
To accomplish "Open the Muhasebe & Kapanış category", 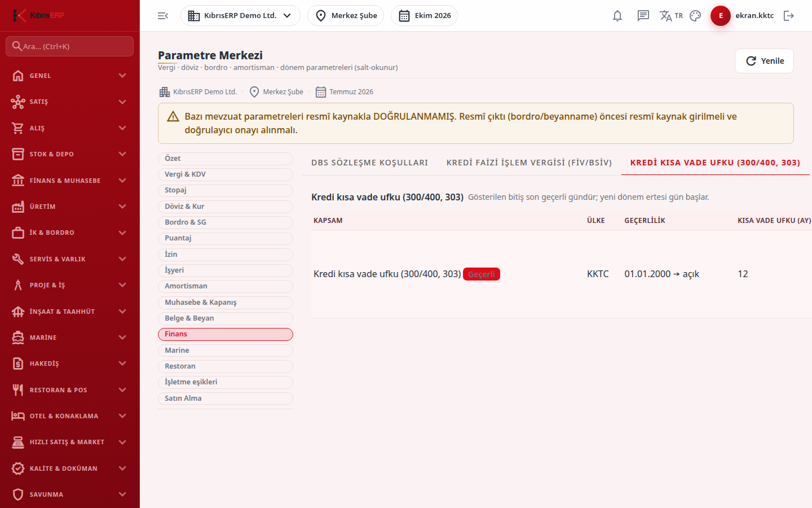I will tap(226, 303).
